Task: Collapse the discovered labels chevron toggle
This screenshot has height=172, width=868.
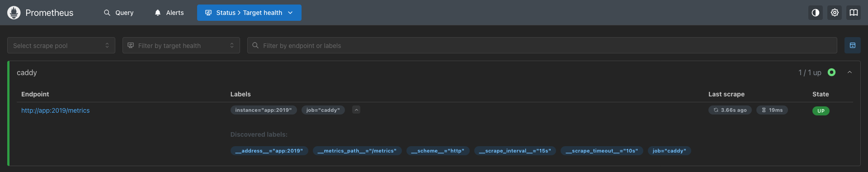Action: pos(356,110)
